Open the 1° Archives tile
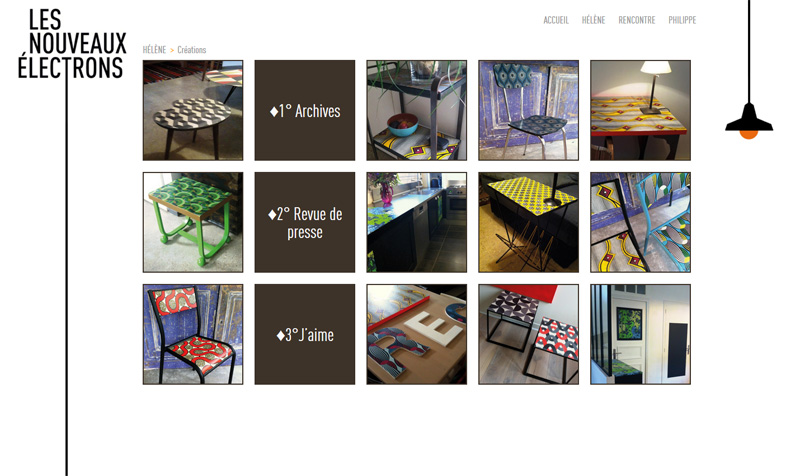 coord(305,110)
